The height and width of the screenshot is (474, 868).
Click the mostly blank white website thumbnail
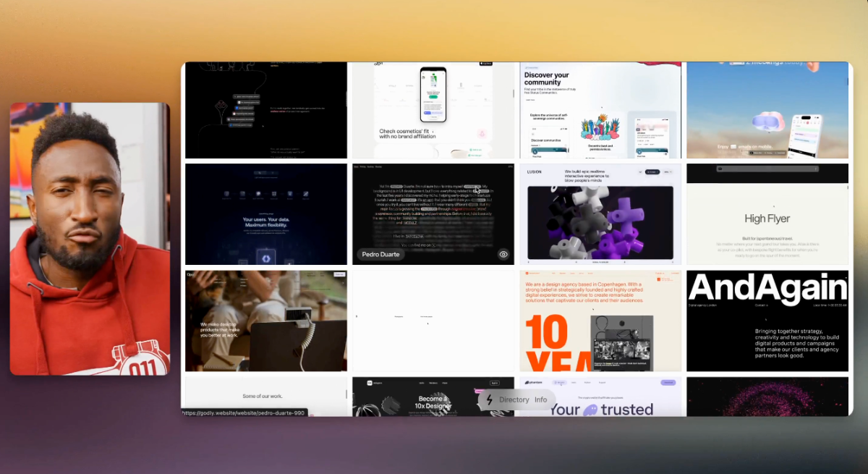tap(433, 321)
